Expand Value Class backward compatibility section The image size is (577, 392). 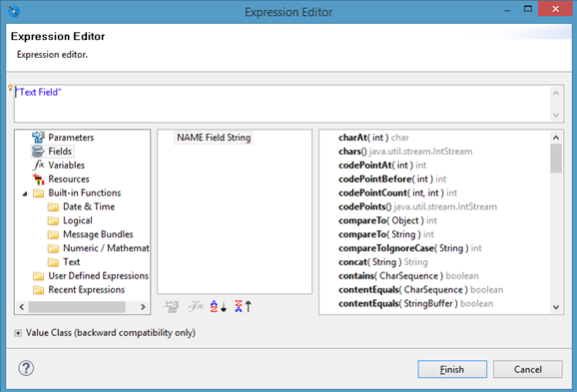(x=18, y=333)
